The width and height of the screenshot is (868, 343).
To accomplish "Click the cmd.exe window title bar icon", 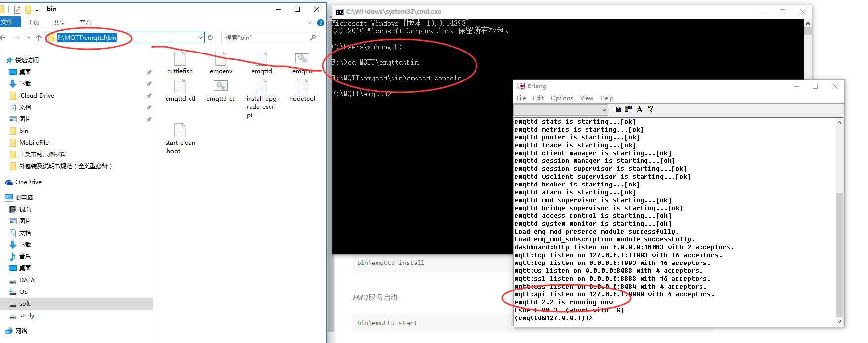I will (x=340, y=11).
